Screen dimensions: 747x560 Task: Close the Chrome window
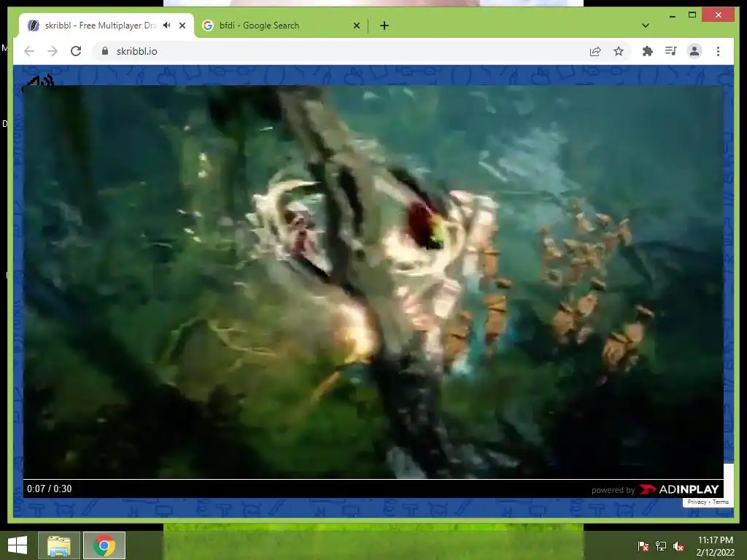click(718, 15)
